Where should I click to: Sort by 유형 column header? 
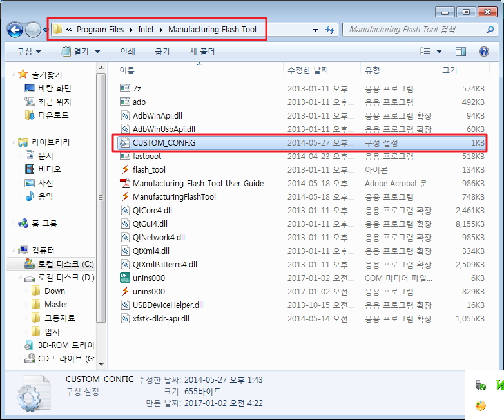(373, 70)
